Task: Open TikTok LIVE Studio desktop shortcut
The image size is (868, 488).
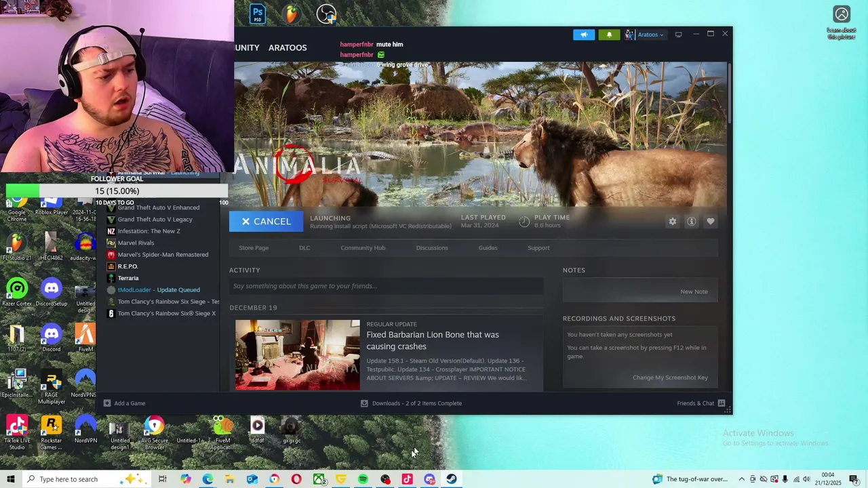Action: coord(17,432)
